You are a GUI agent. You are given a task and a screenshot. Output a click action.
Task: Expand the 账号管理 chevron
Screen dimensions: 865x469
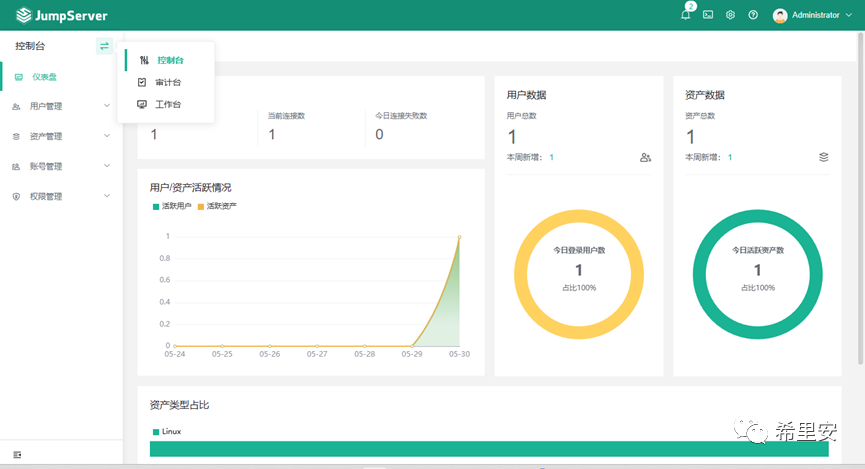pyautogui.click(x=107, y=166)
